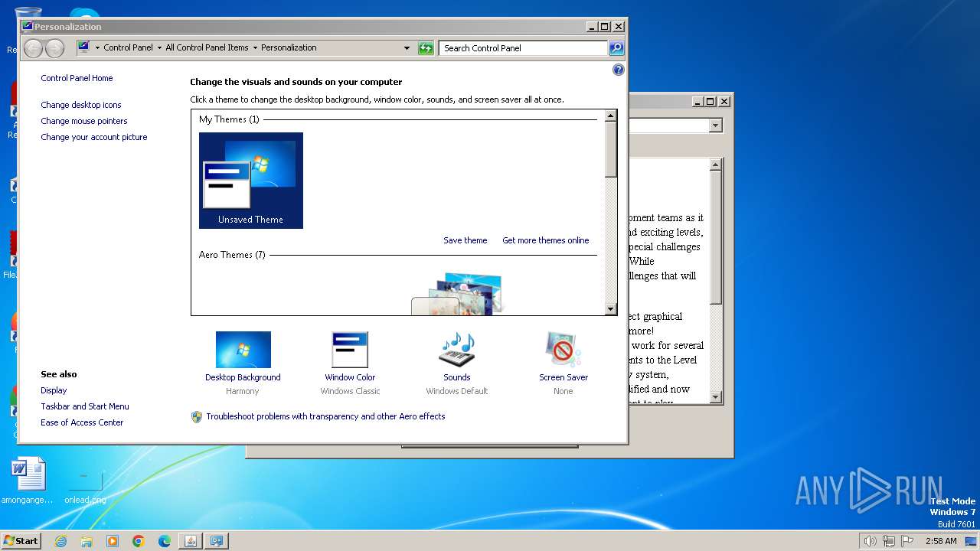Click the shield icon beside Troubleshoot link
Viewport: 980px width, 551px height.
(x=197, y=417)
